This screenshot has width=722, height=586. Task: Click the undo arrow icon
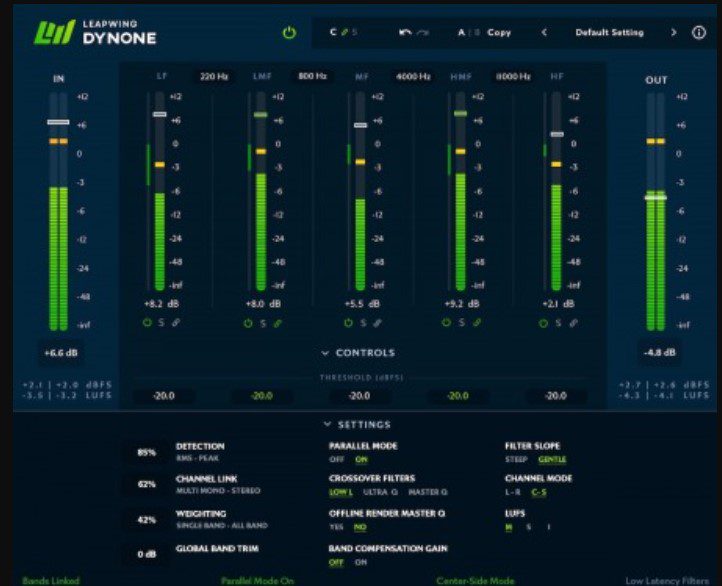click(405, 32)
